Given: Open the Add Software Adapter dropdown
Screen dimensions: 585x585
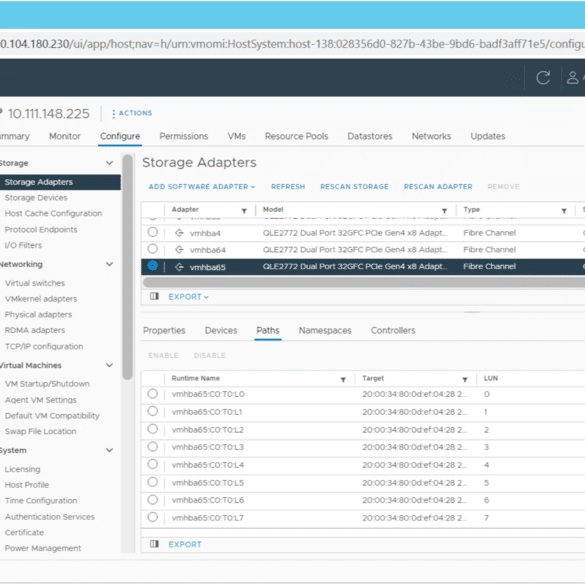Looking at the screenshot, I should coord(202,187).
